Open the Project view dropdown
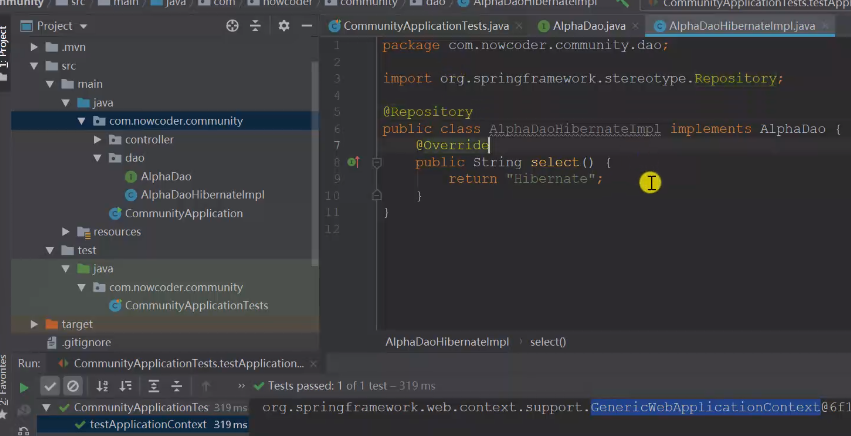The width and height of the screenshot is (851, 436). (83, 26)
